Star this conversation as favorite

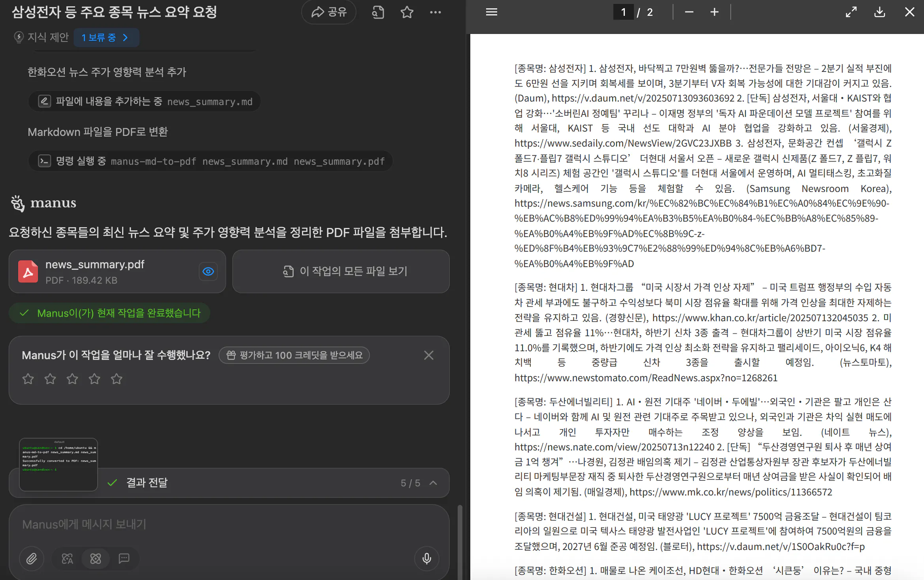tap(406, 12)
